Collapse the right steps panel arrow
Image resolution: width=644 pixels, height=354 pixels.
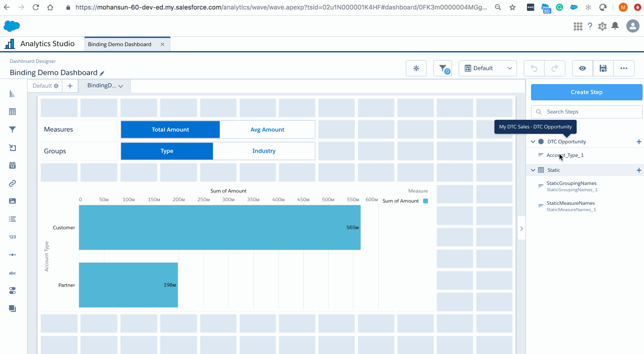click(522, 229)
